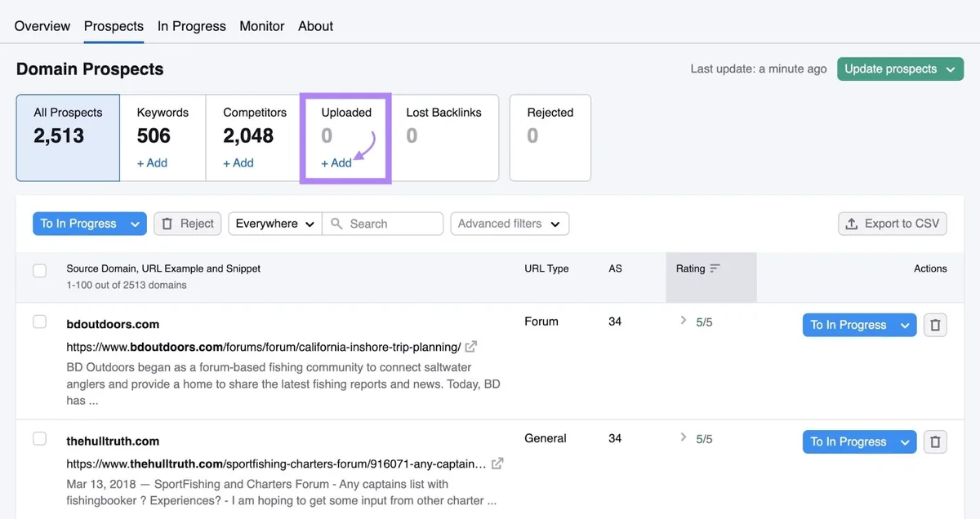Open external link icon for bdoutdoors.com URL

point(471,347)
